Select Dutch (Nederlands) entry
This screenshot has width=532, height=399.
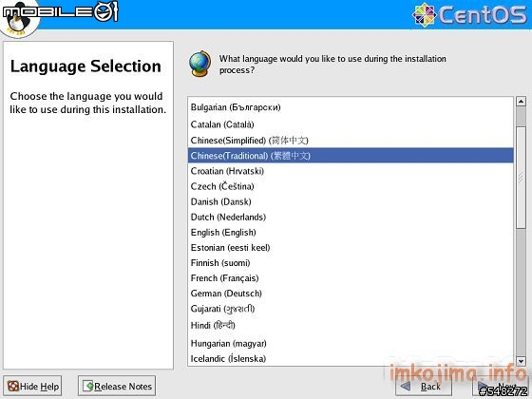coord(351,217)
